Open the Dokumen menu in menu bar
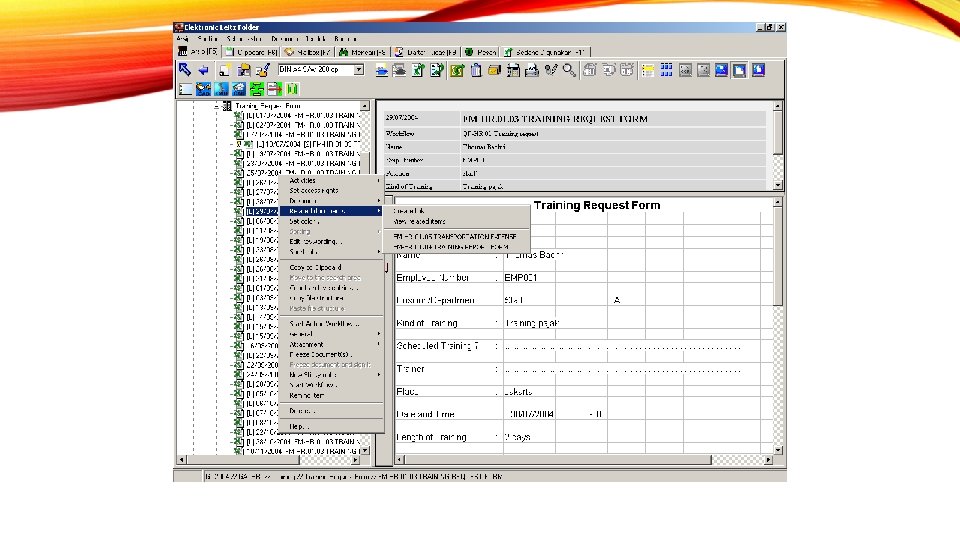 click(x=285, y=39)
